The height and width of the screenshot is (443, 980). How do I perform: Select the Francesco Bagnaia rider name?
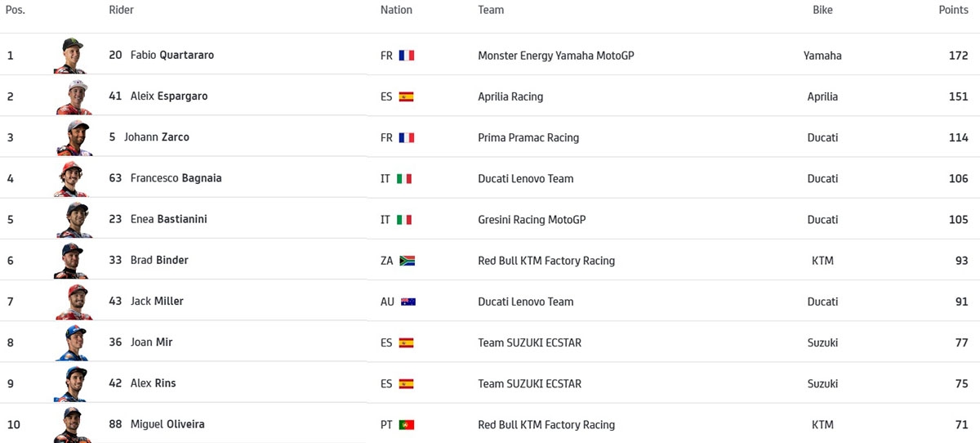pos(176,178)
